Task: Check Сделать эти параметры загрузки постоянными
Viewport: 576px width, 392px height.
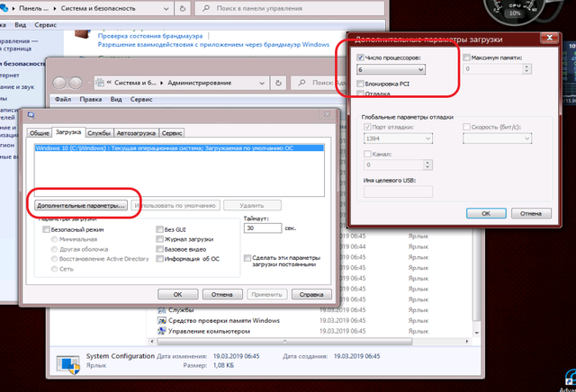Action: pos(247,258)
